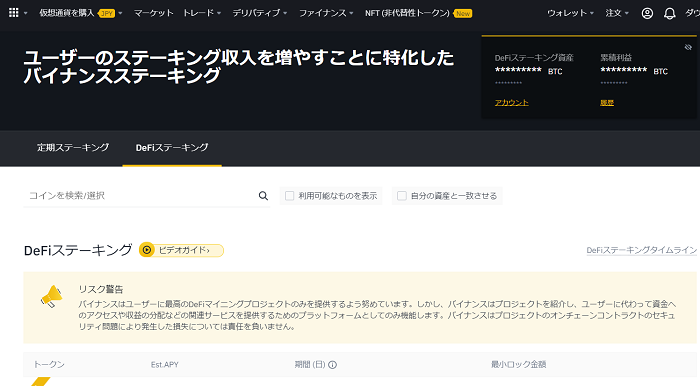Click the DeFiステーキング資産 label
This screenshot has height=386, width=700.
pyautogui.click(x=534, y=58)
